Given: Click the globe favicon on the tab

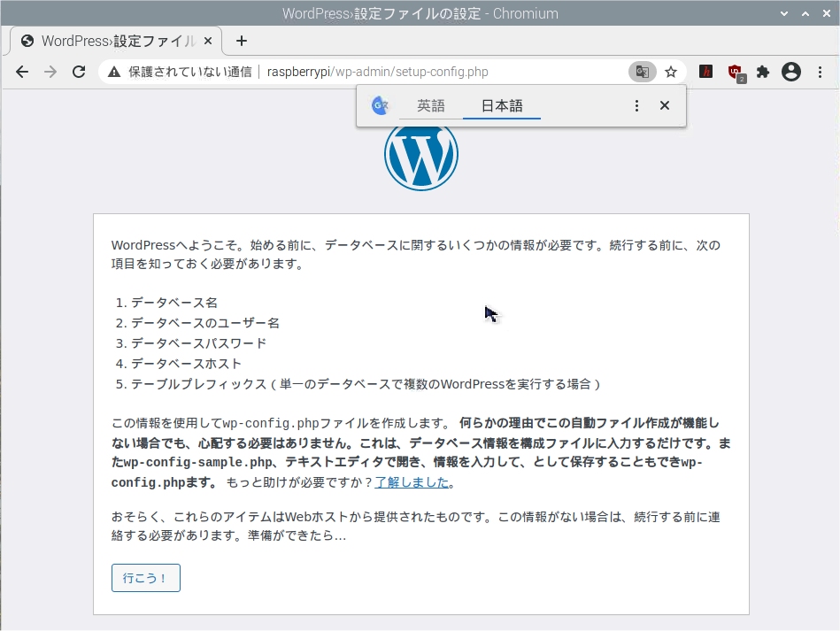Looking at the screenshot, I should [x=27, y=41].
